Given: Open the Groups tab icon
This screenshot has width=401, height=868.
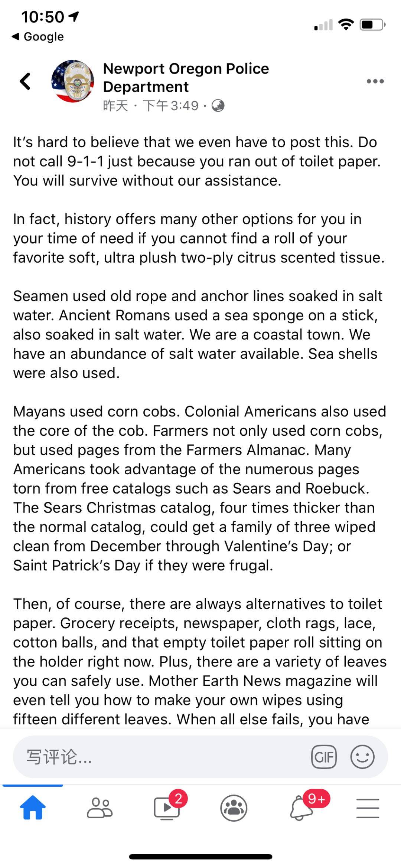Looking at the screenshot, I should click(x=234, y=808).
